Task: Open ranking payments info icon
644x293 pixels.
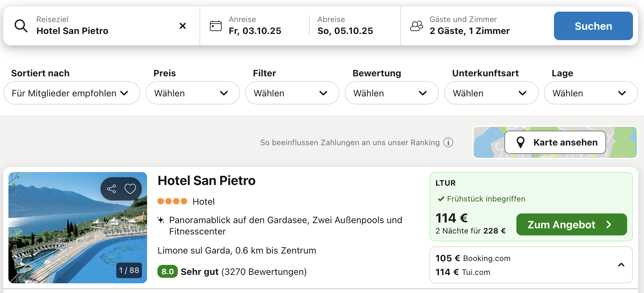Action: (x=448, y=142)
